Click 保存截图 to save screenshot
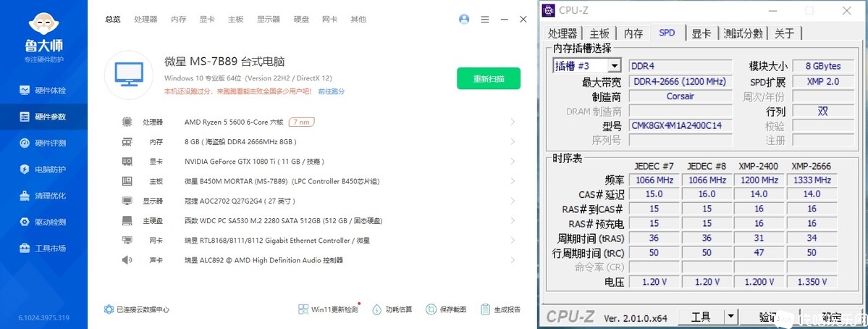The height and width of the screenshot is (329, 868). [x=446, y=309]
